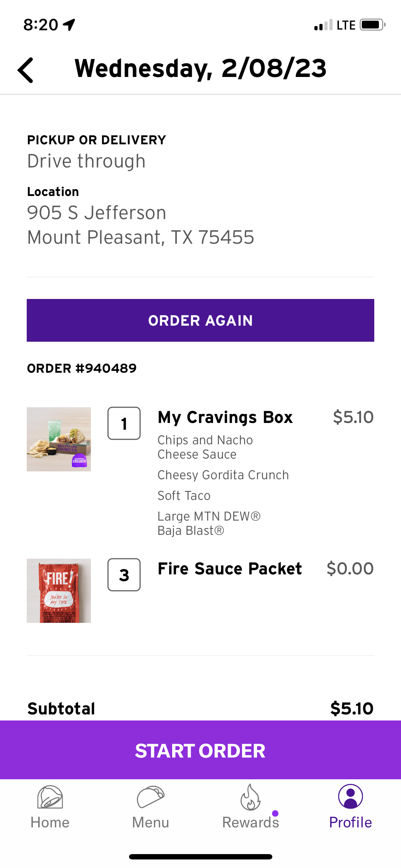
Task: Tap the Fire Sauce Packet image
Action: 59,591
